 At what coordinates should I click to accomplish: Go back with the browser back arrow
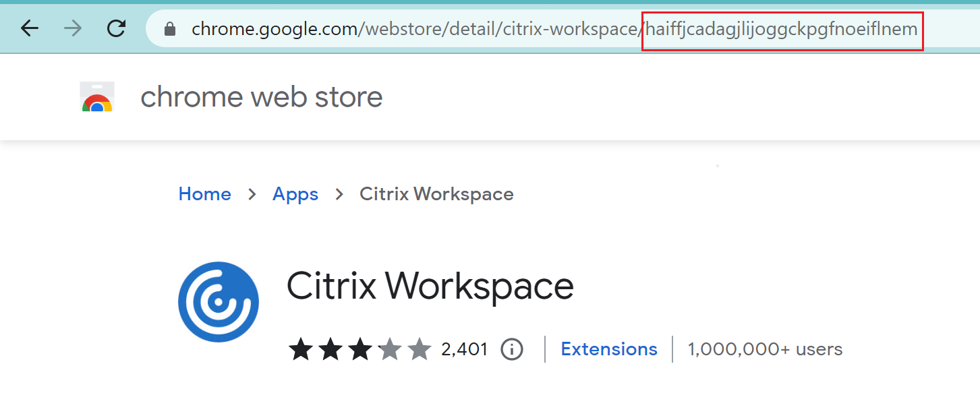pos(30,28)
